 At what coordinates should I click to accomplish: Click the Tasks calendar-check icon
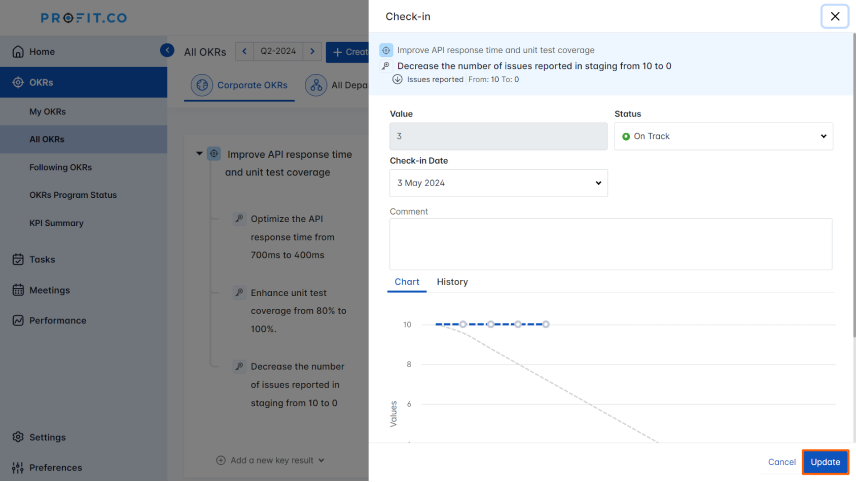(x=18, y=259)
